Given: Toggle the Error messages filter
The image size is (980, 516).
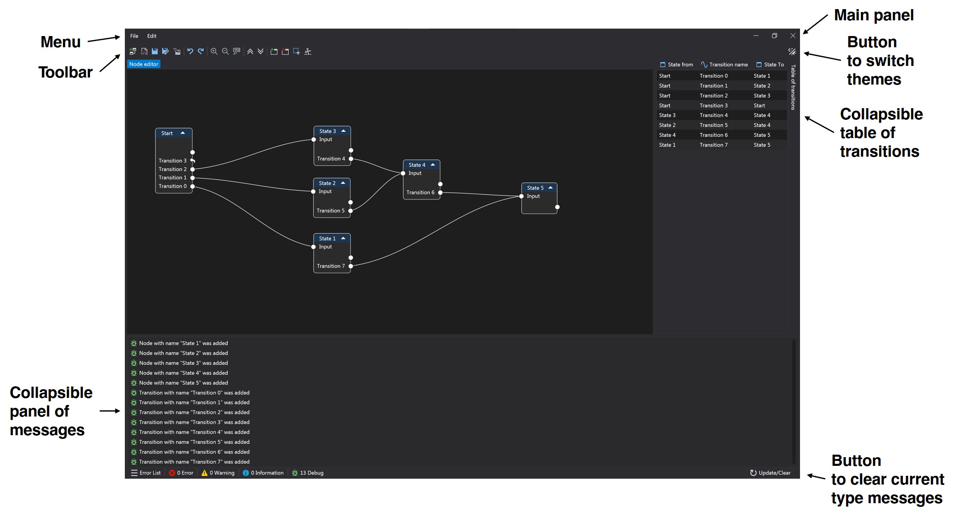Looking at the screenshot, I should 181,473.
